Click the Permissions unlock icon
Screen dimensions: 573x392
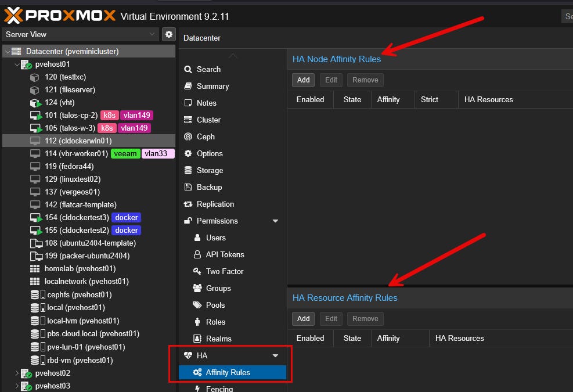(x=188, y=221)
